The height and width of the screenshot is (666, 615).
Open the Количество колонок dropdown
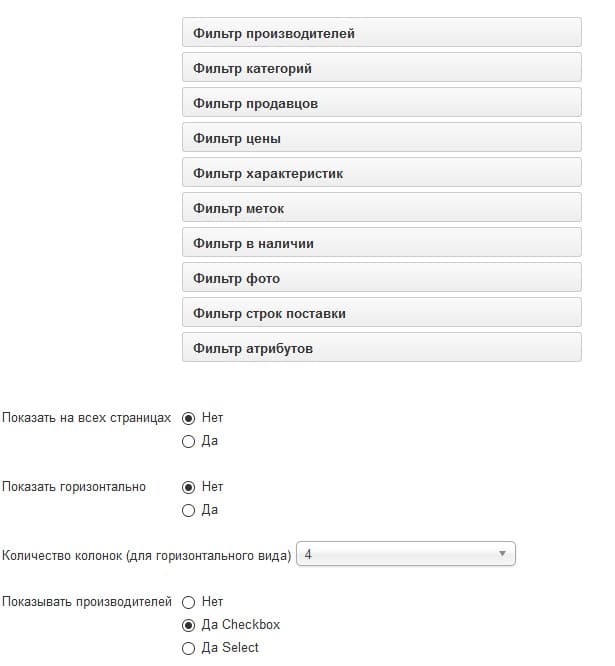tap(406, 554)
